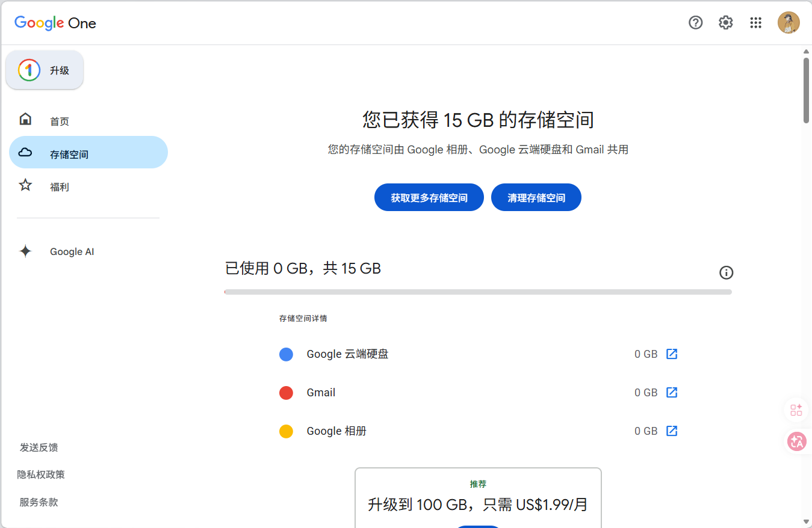
Task: Click 发送反馈 link
Action: (x=39, y=447)
